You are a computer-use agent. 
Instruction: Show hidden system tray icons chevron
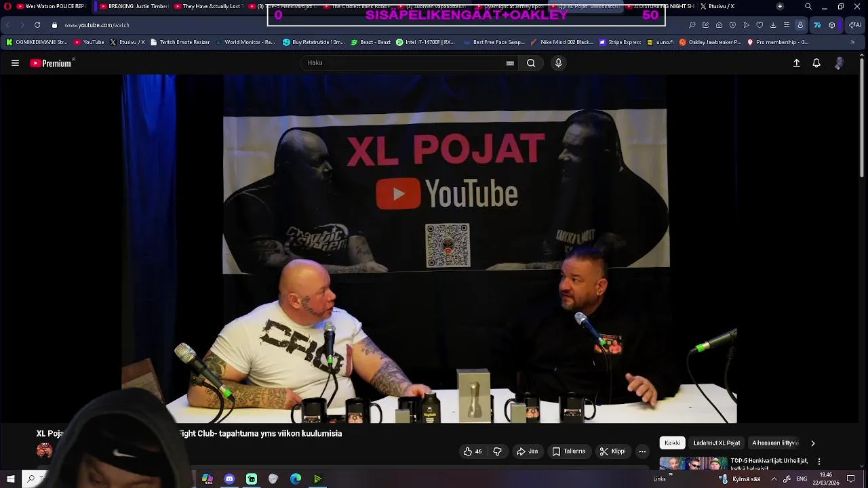[774, 479]
